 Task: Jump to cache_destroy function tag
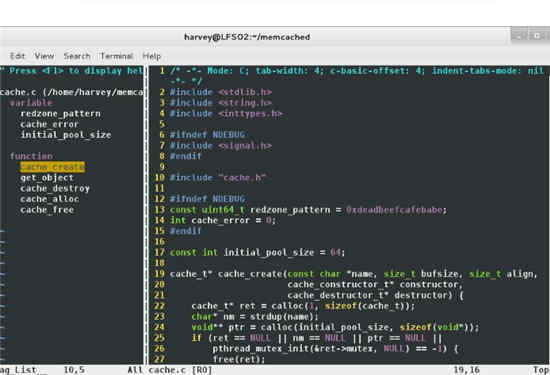[x=55, y=188]
